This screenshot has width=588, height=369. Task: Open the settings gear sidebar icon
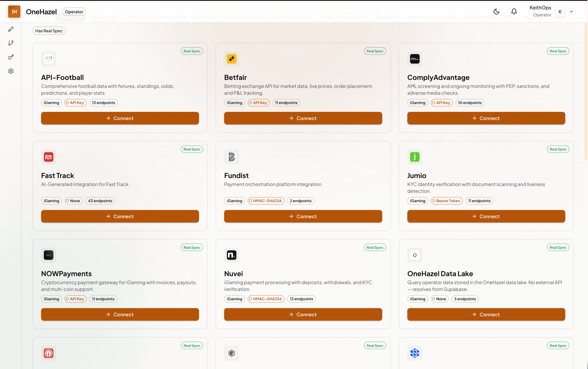click(x=11, y=71)
